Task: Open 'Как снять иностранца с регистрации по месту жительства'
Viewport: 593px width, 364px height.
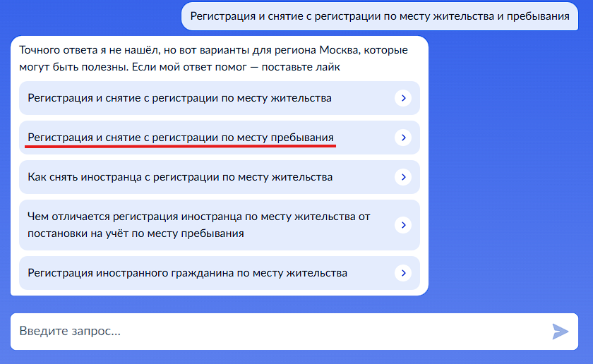Action: coord(220,177)
